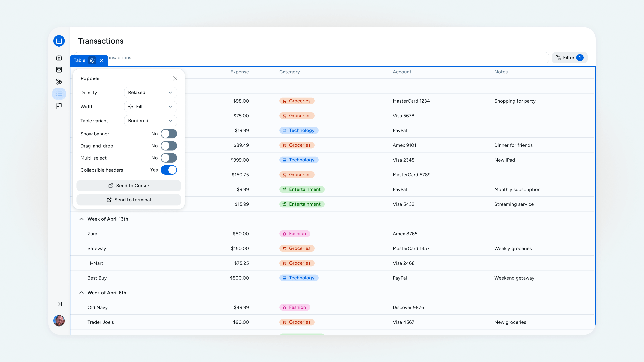644x362 pixels.
Task: Click the Send to terminal button
Action: point(129,200)
